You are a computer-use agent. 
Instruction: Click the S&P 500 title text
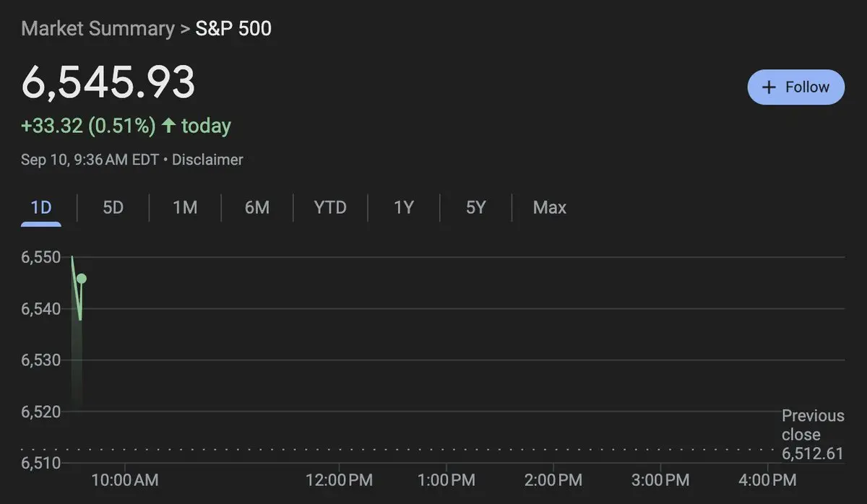[233, 29]
